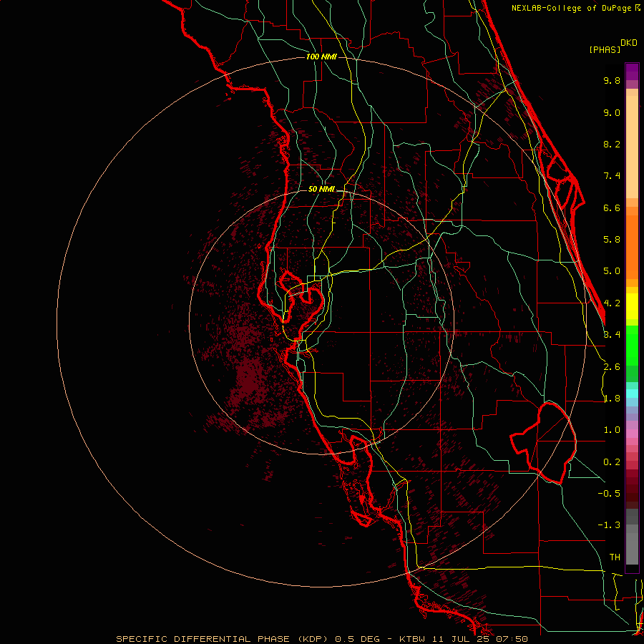Screen dimensions: 644x644
Task: Click the yellow segment of the color bar
Action: coord(632,306)
